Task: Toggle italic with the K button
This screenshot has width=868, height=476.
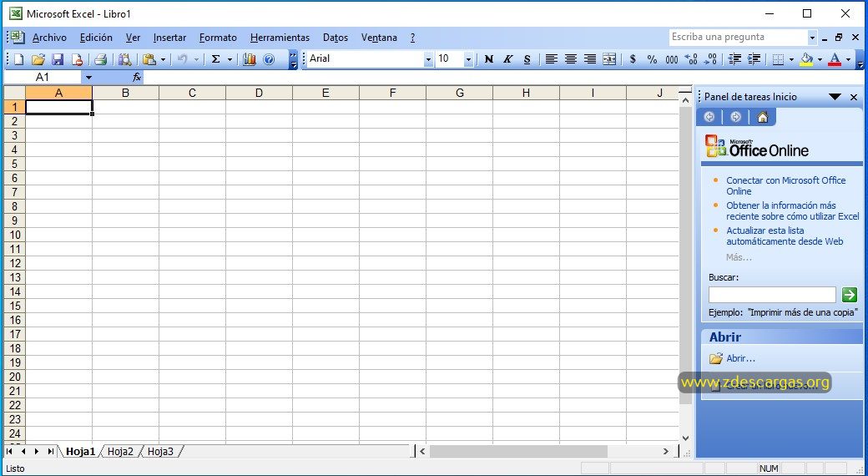Action: click(507, 59)
